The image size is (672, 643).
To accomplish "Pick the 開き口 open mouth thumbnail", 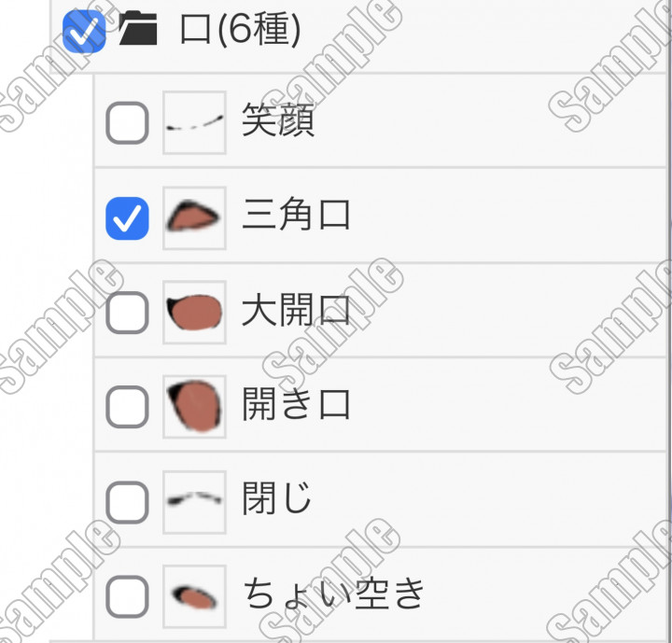I will (194, 407).
